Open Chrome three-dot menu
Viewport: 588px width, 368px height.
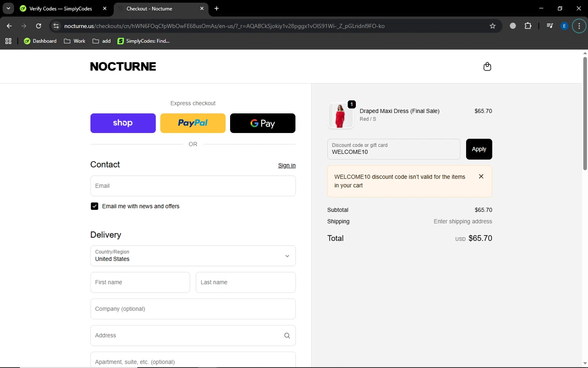(x=579, y=26)
